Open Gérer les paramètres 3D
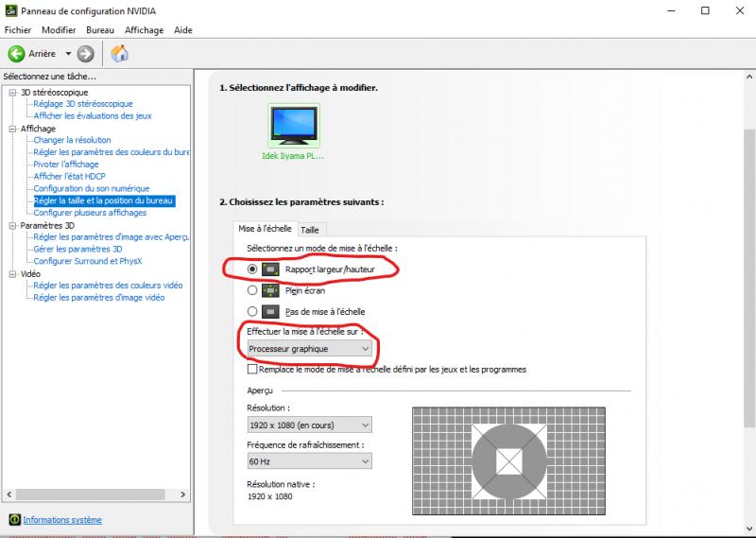Screen dimensions: 756x538 78,249
